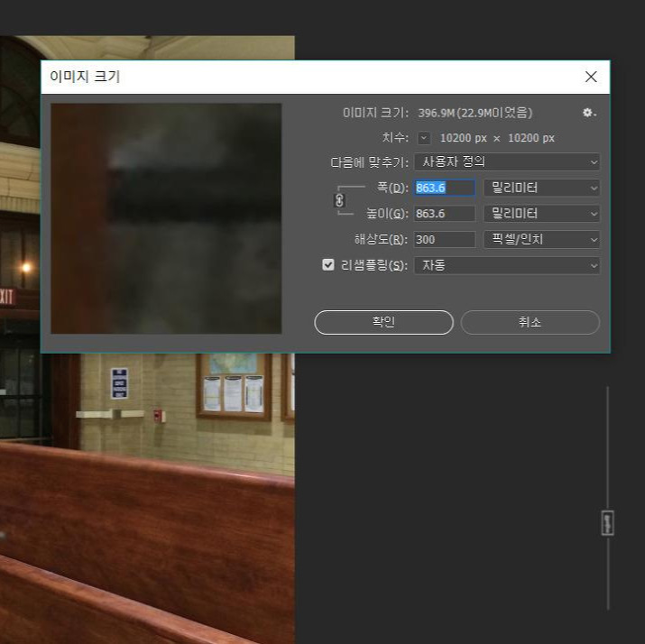The height and width of the screenshot is (644, 645).
Task: Open the 높이 height unit dropdown (밀리미터)
Action: point(542,214)
